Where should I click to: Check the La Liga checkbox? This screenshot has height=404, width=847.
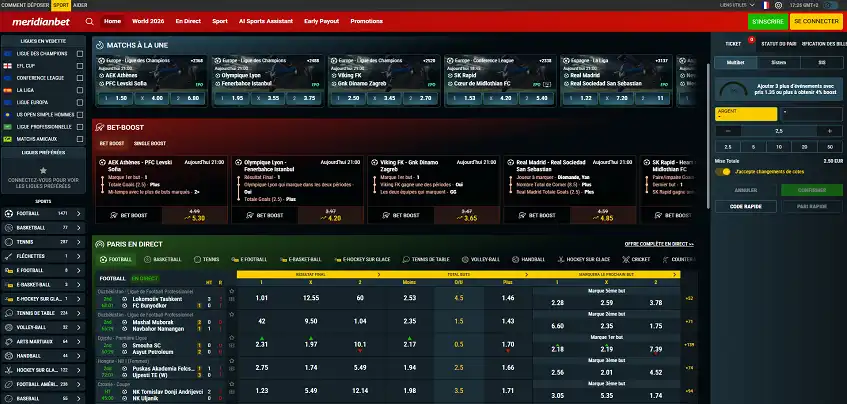(80, 90)
